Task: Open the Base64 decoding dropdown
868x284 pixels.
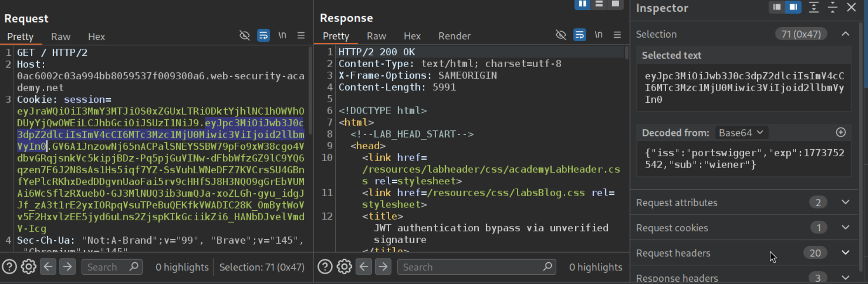Action: [x=741, y=133]
